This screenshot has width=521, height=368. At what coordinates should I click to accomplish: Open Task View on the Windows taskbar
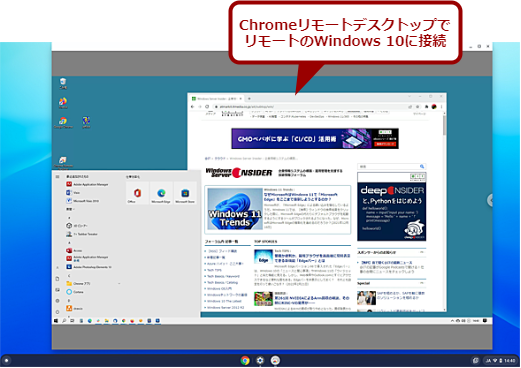click(72, 321)
